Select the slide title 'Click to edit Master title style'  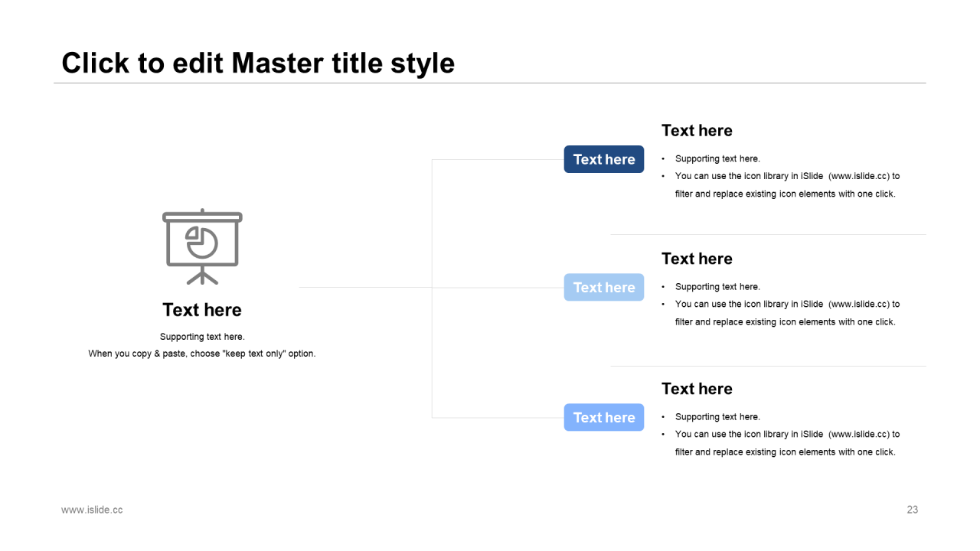(x=258, y=63)
